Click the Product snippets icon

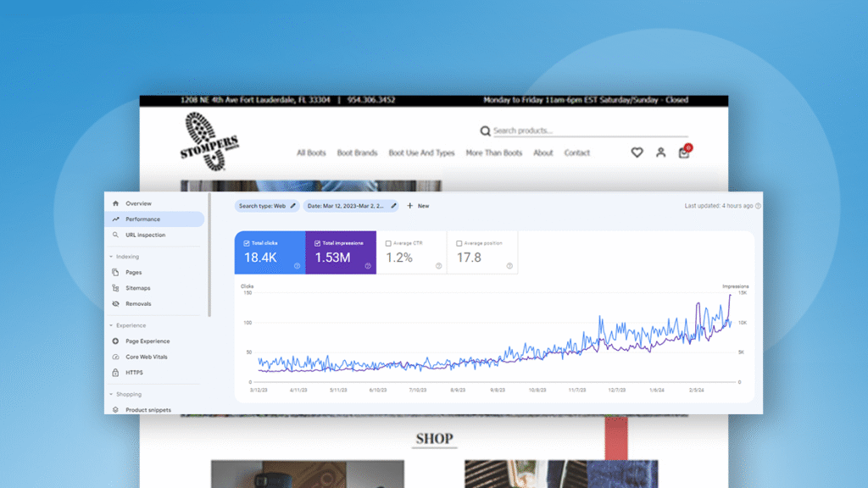(115, 410)
